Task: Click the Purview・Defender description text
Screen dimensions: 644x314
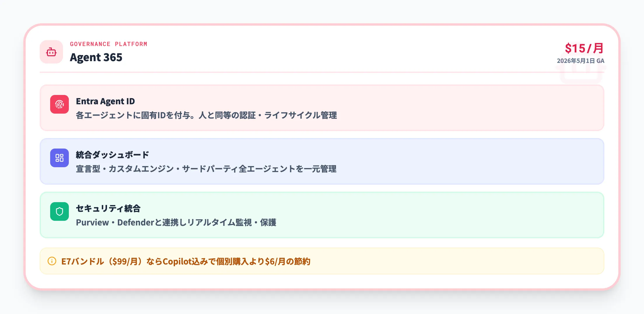Action: [x=176, y=223]
